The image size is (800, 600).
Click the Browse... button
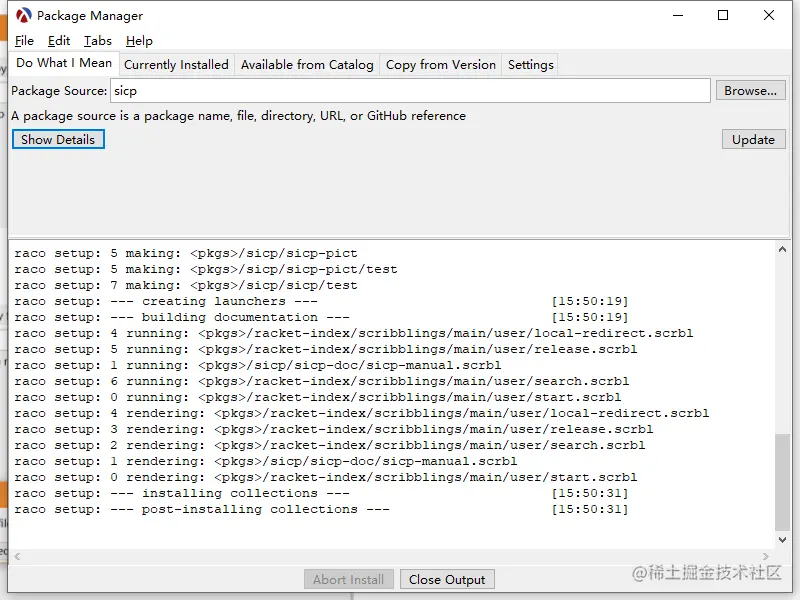click(750, 90)
